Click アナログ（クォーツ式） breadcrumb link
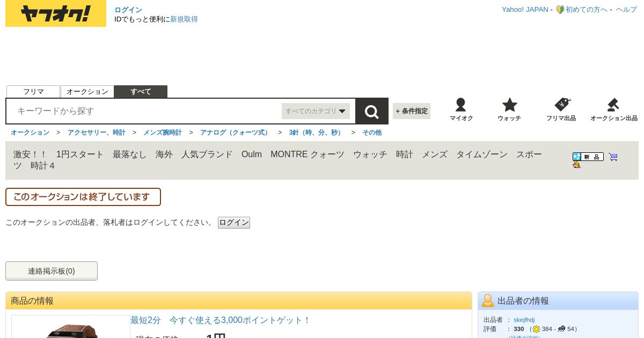The width and height of the screenshot is (644, 338). [x=235, y=133]
